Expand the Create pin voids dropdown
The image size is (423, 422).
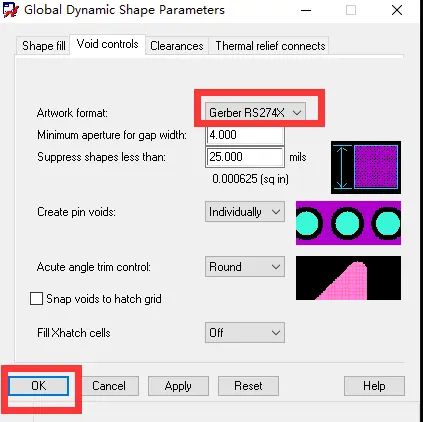(x=245, y=212)
